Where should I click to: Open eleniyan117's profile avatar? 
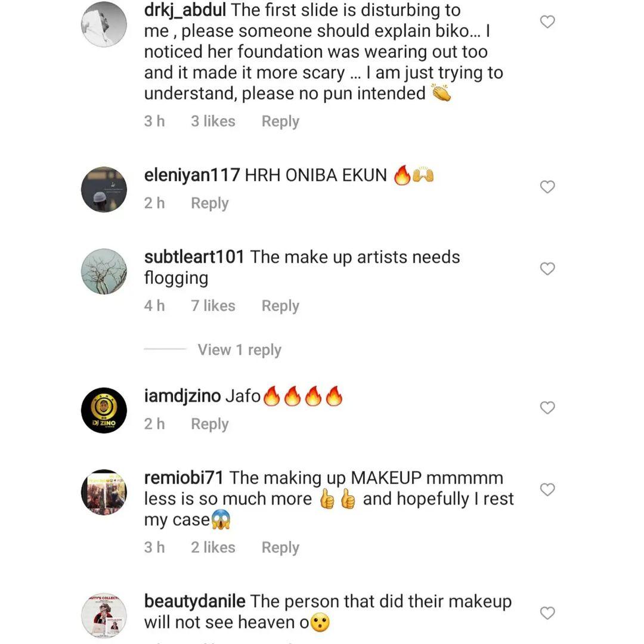click(104, 189)
